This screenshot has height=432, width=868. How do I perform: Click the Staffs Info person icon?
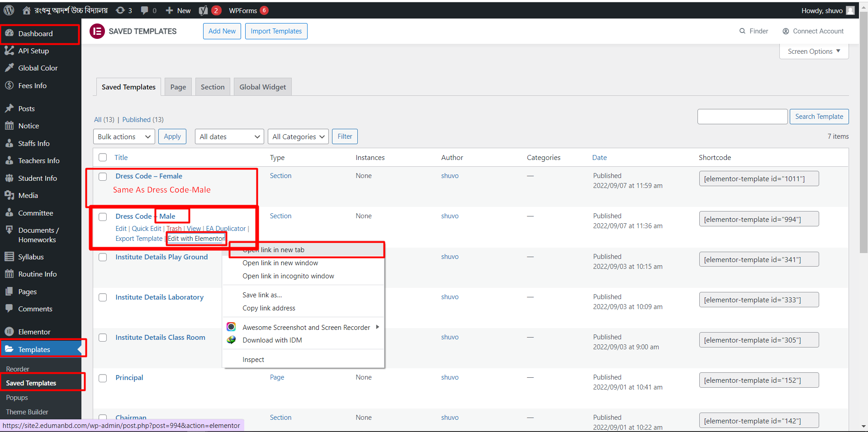pos(9,143)
